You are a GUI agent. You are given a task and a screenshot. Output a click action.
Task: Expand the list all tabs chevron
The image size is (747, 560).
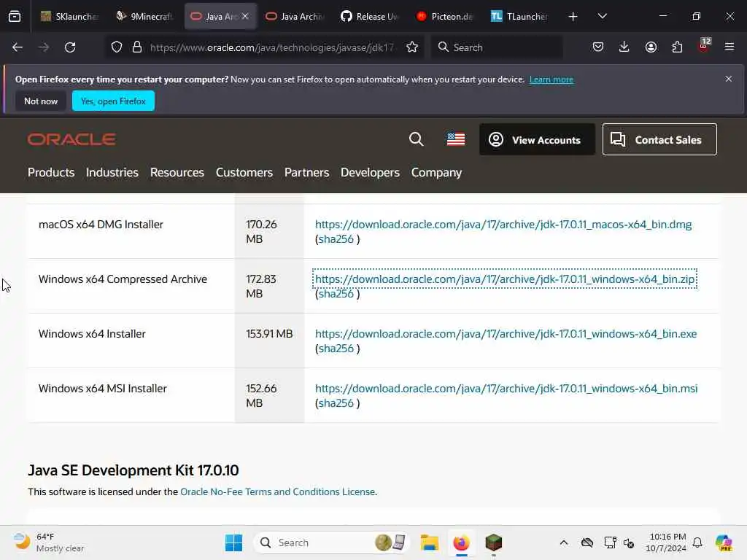pos(602,17)
